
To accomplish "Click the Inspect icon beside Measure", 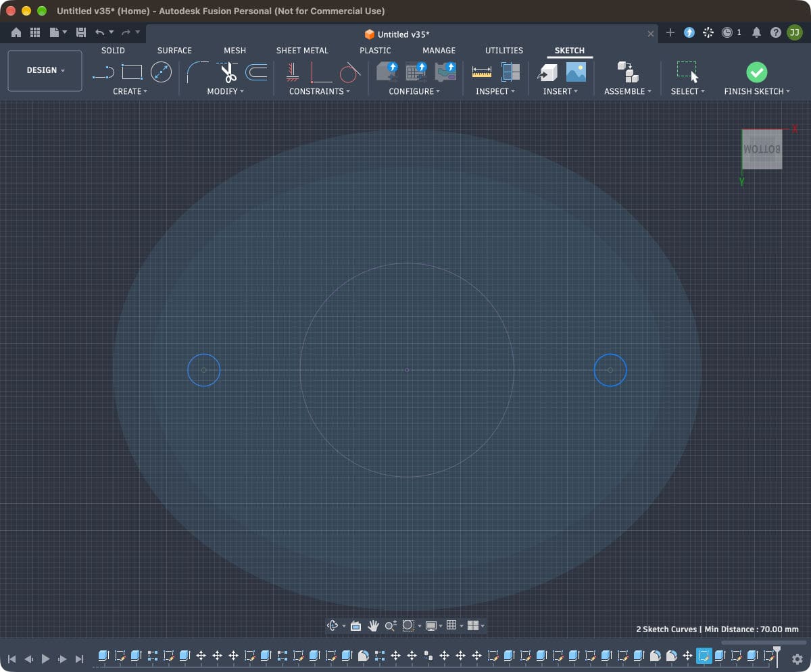I will click(x=510, y=72).
